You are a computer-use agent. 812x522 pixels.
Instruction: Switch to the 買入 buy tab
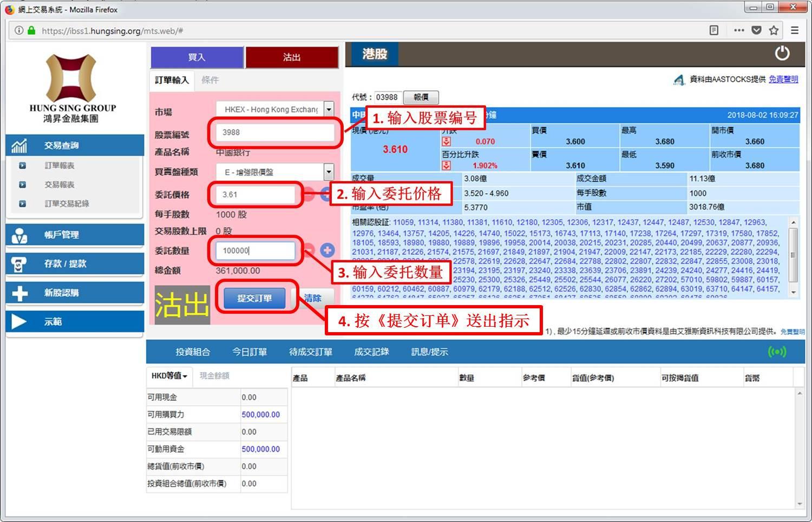click(197, 57)
